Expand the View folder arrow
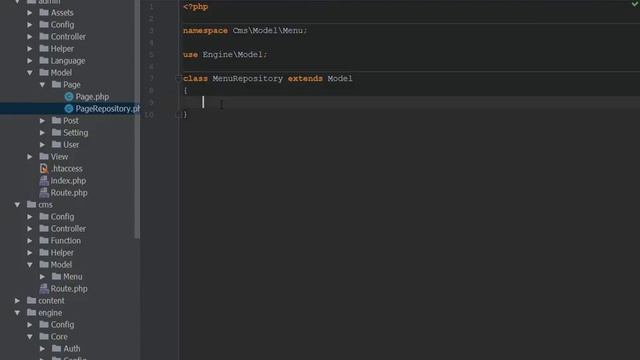This screenshot has width=640, height=360. (30, 157)
